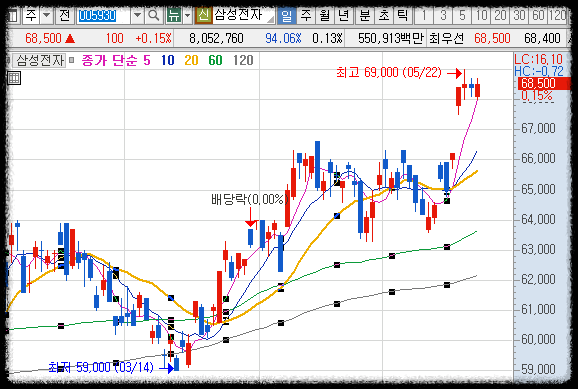This screenshot has width=578, height=389.
Task: Click the 최고 69,000 (05/22) annotation
Action: pos(389,73)
